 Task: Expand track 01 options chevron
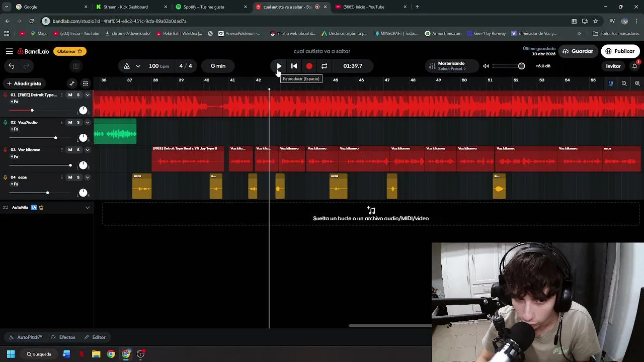(x=87, y=95)
